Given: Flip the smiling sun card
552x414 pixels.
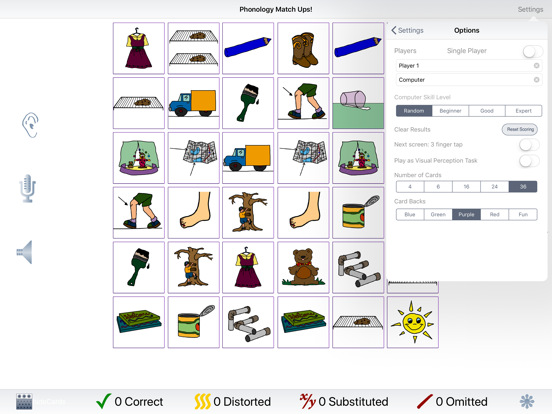Looking at the screenshot, I should coord(413,322).
